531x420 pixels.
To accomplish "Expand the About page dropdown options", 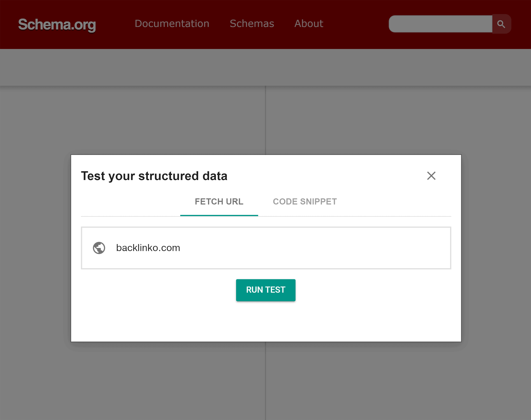I will point(309,24).
